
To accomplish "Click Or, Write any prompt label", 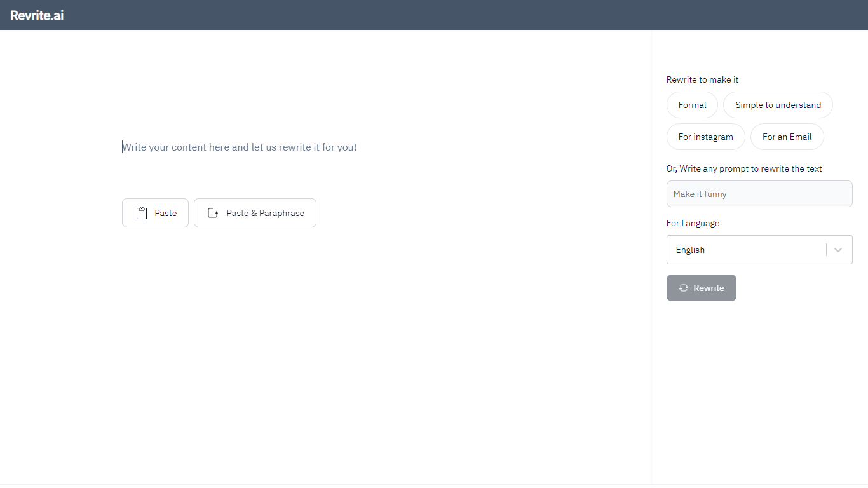I will 744,168.
